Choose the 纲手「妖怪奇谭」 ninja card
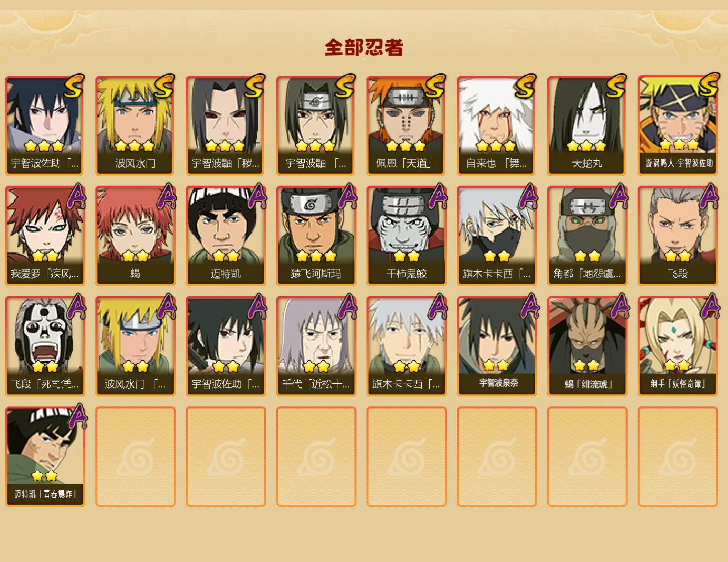Screen dimensions: 728x562 click(677, 346)
